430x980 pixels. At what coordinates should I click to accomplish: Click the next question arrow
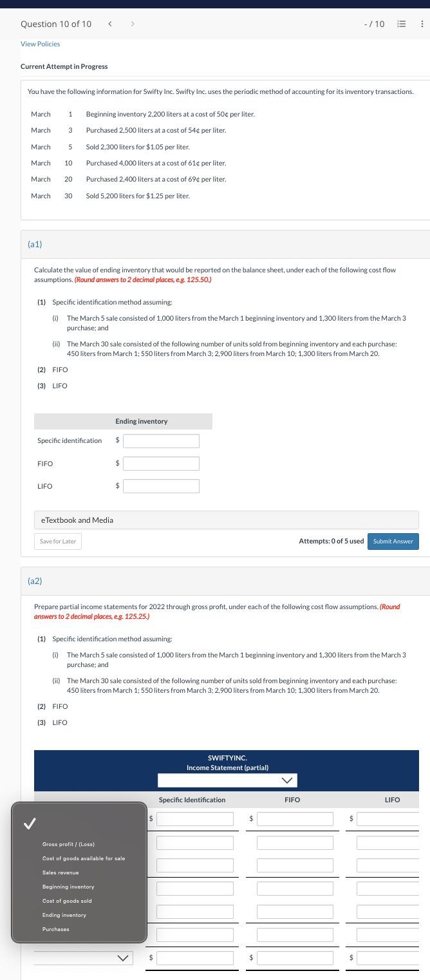[133, 24]
